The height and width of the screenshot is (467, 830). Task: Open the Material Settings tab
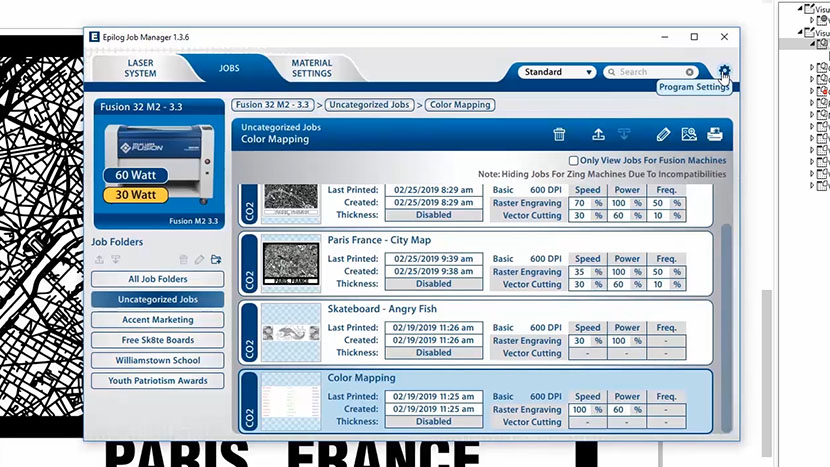pyautogui.click(x=311, y=68)
